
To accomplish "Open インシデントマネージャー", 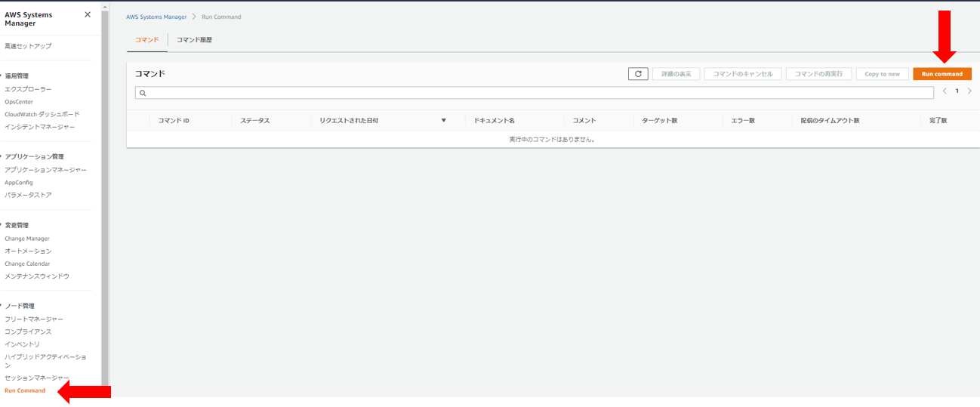I will point(40,127).
